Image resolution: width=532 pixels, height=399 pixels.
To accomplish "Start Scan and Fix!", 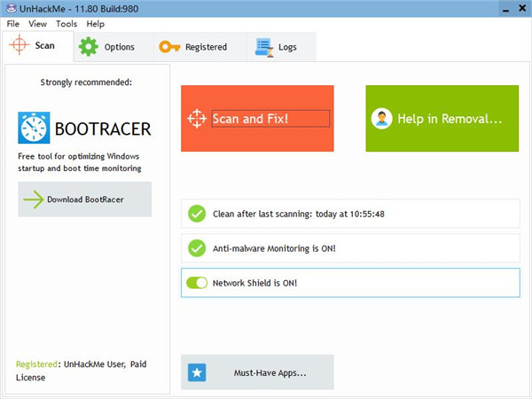I will (257, 119).
